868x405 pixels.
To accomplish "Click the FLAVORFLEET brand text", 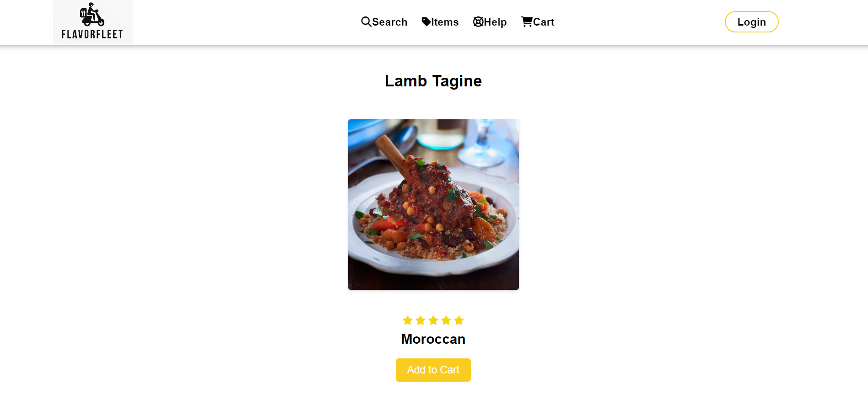I will tap(92, 34).
